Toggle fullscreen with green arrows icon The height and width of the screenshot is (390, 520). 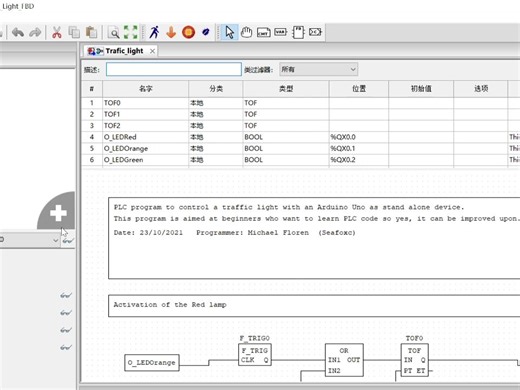131,32
